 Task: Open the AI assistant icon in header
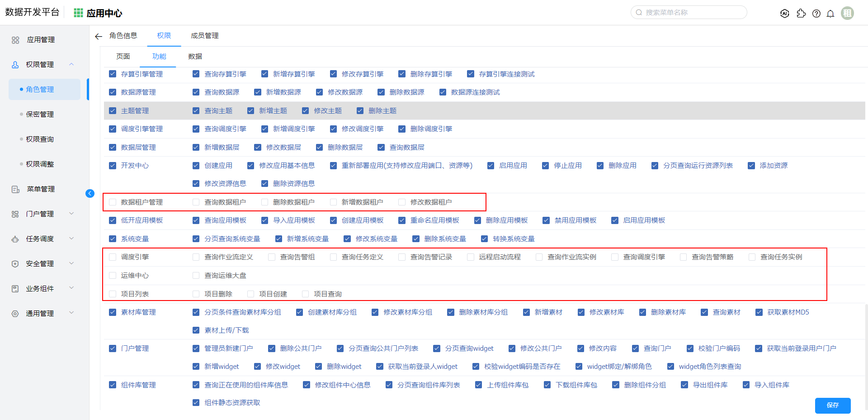click(x=785, y=14)
